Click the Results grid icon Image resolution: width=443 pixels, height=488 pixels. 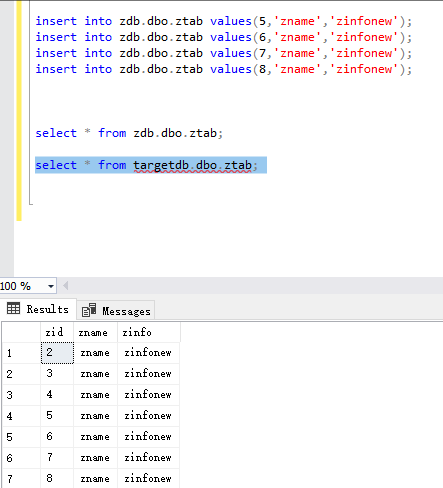click(13, 308)
